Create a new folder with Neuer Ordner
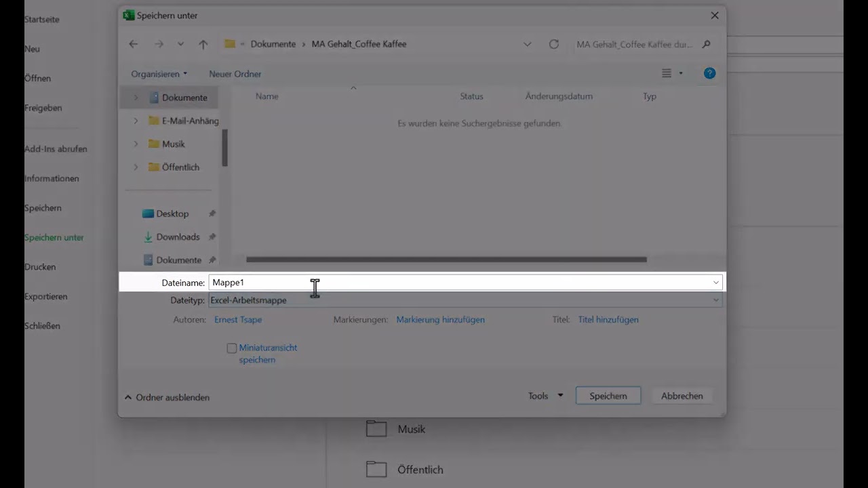The width and height of the screenshot is (868, 488). (235, 74)
